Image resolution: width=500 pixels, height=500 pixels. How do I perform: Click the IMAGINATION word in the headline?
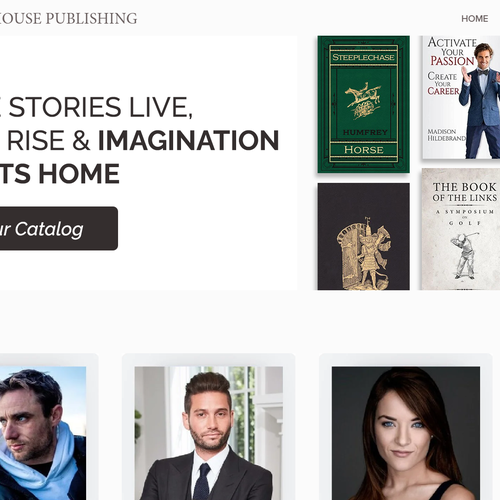click(188, 140)
